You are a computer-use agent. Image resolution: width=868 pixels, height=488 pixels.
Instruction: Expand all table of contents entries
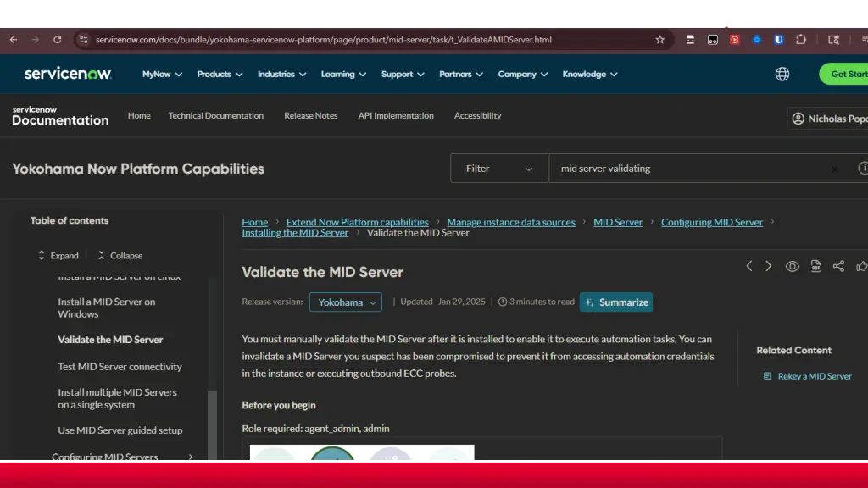[58, 256]
